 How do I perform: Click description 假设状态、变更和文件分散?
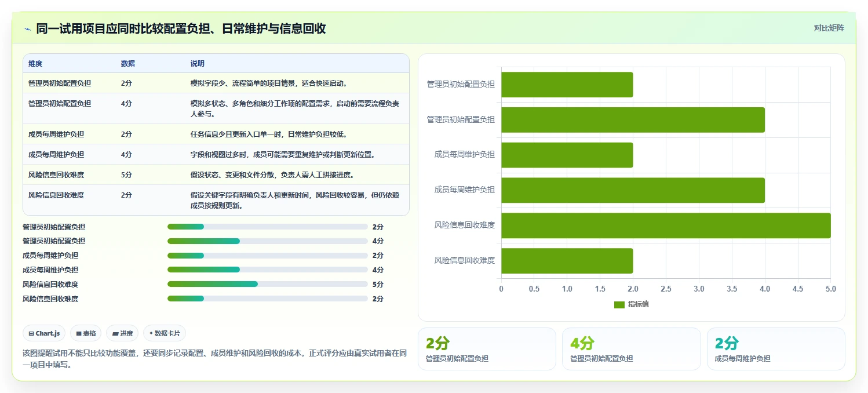(x=272, y=175)
